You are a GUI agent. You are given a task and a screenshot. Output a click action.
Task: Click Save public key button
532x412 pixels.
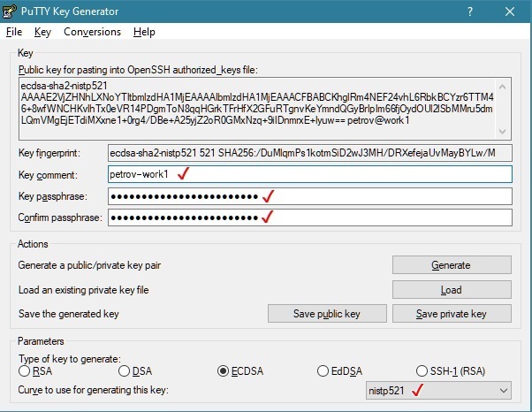coord(327,314)
